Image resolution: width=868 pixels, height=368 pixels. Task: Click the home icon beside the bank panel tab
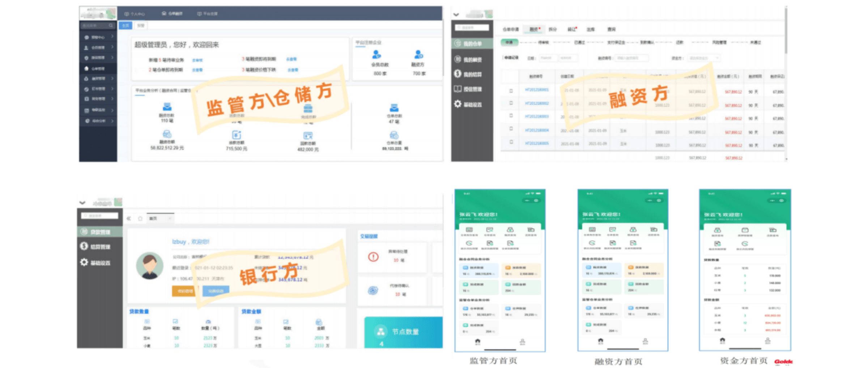[x=140, y=219]
